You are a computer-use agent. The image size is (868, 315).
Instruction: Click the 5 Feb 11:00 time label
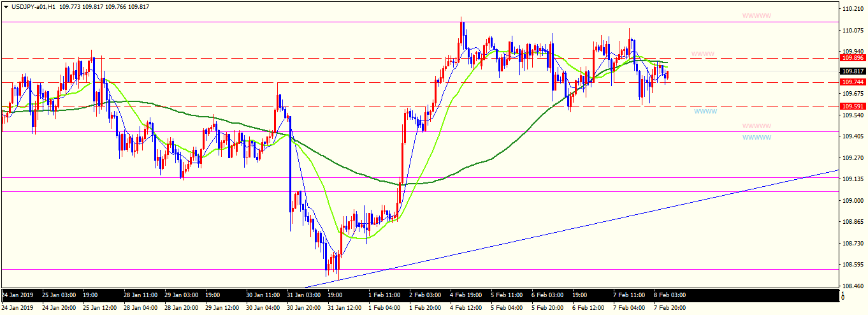tap(507, 295)
